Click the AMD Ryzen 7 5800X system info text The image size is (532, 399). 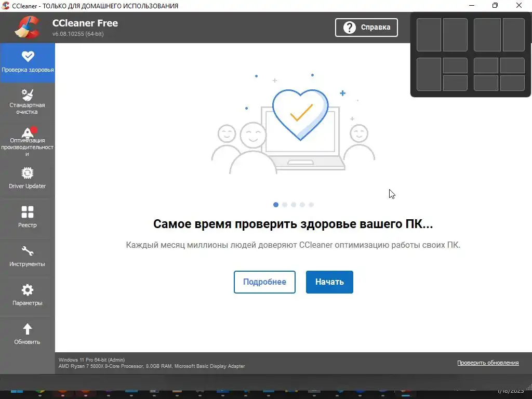click(152, 366)
